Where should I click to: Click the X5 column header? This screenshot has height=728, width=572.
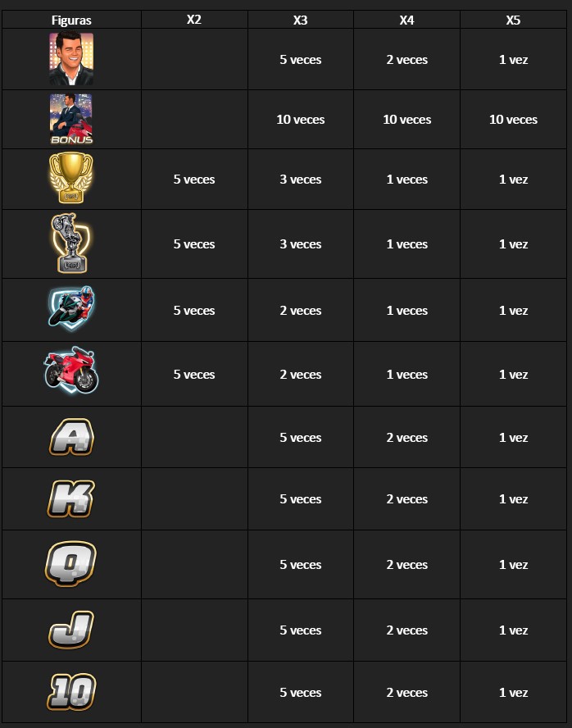513,20
